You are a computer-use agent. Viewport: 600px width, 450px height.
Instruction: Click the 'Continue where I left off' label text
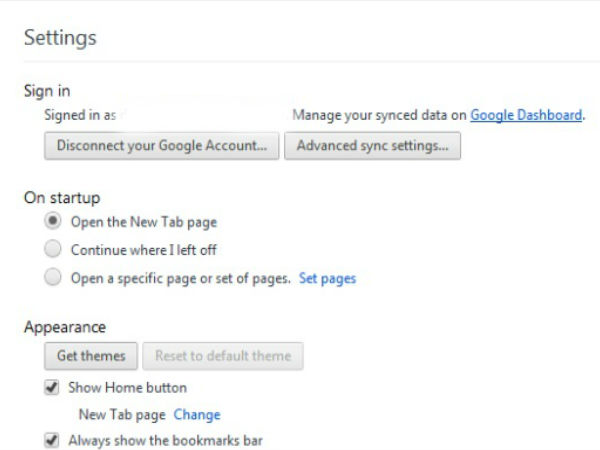coord(143,250)
